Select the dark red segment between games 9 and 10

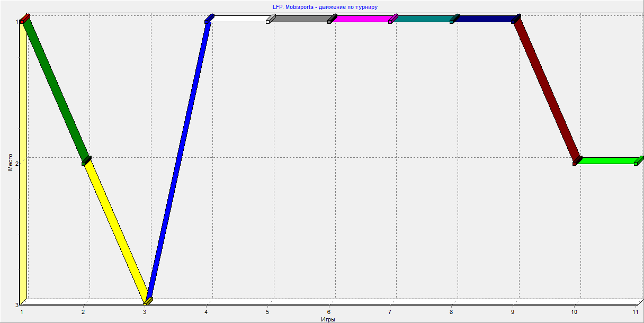click(x=547, y=90)
